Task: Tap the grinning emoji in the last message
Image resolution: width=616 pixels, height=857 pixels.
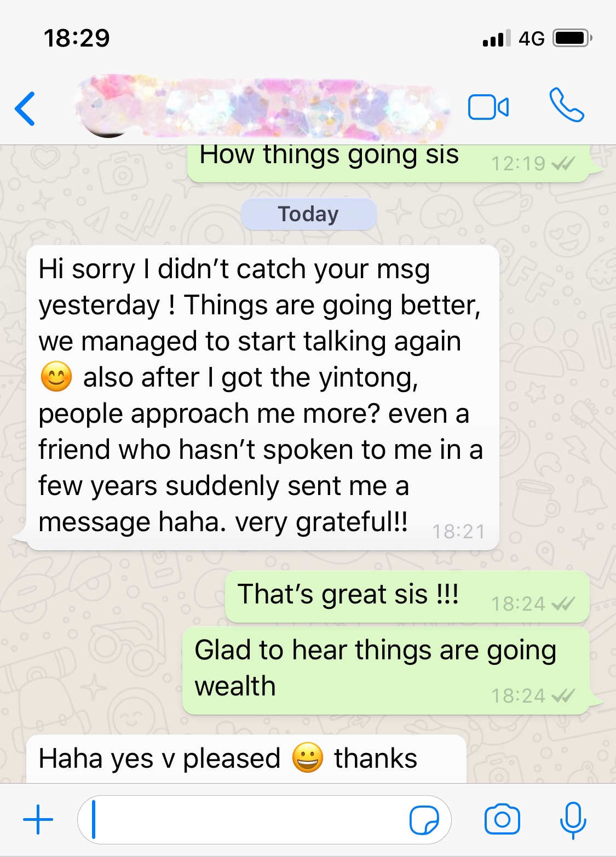Action: (308, 758)
